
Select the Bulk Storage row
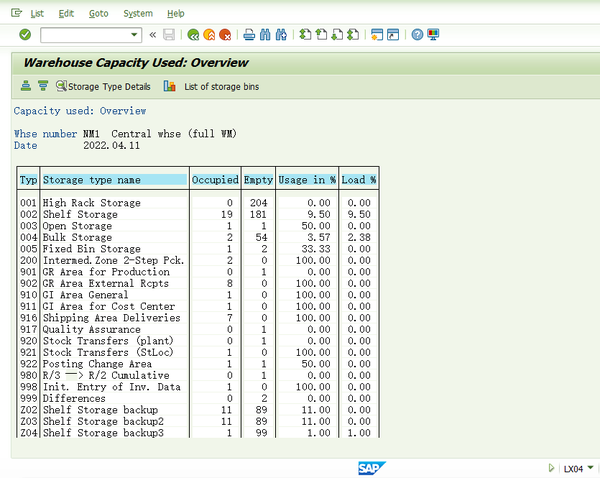point(198,237)
